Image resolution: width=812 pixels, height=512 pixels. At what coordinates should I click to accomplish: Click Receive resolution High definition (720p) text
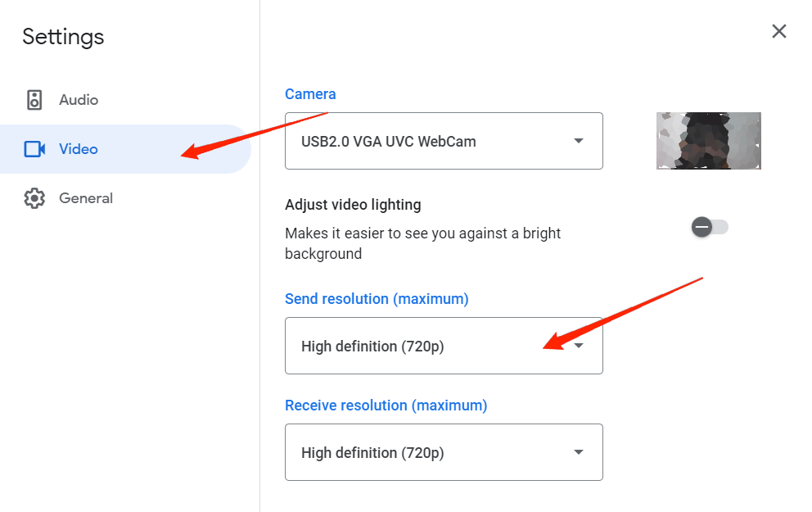[x=372, y=452]
